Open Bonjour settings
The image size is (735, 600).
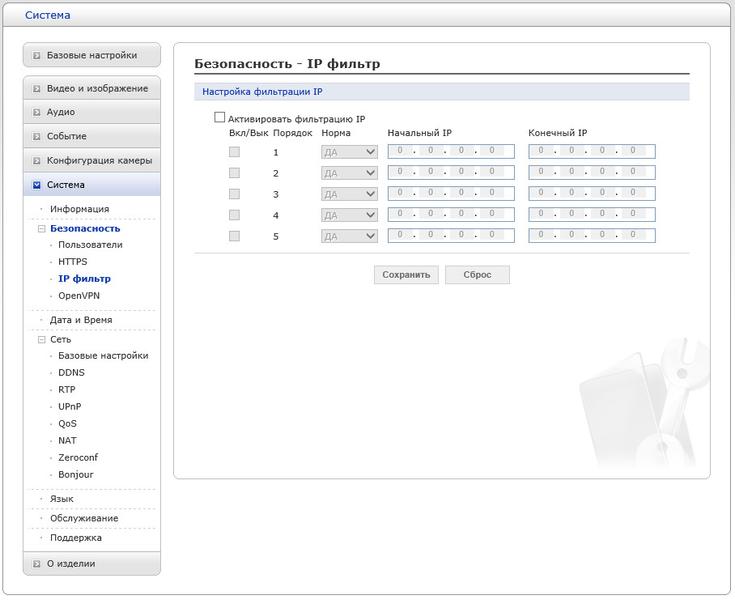click(75, 474)
